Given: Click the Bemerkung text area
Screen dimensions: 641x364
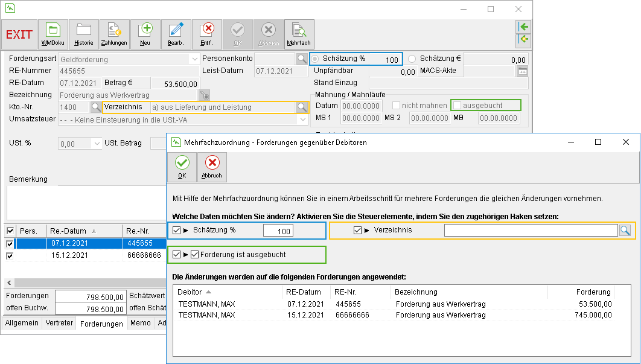Looking at the screenshot, I should [86, 202].
